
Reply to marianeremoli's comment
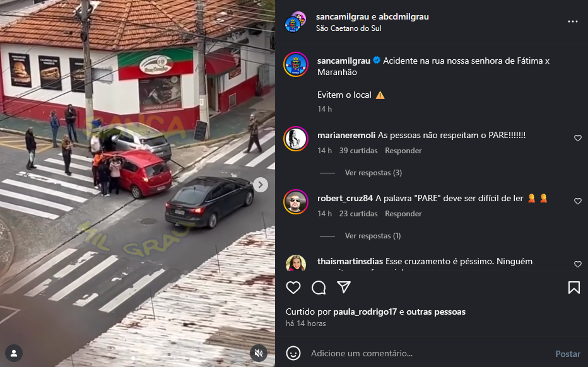(x=403, y=151)
